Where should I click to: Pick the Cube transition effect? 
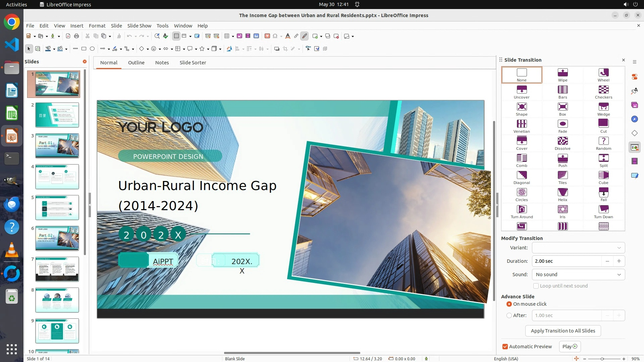pyautogui.click(x=603, y=178)
